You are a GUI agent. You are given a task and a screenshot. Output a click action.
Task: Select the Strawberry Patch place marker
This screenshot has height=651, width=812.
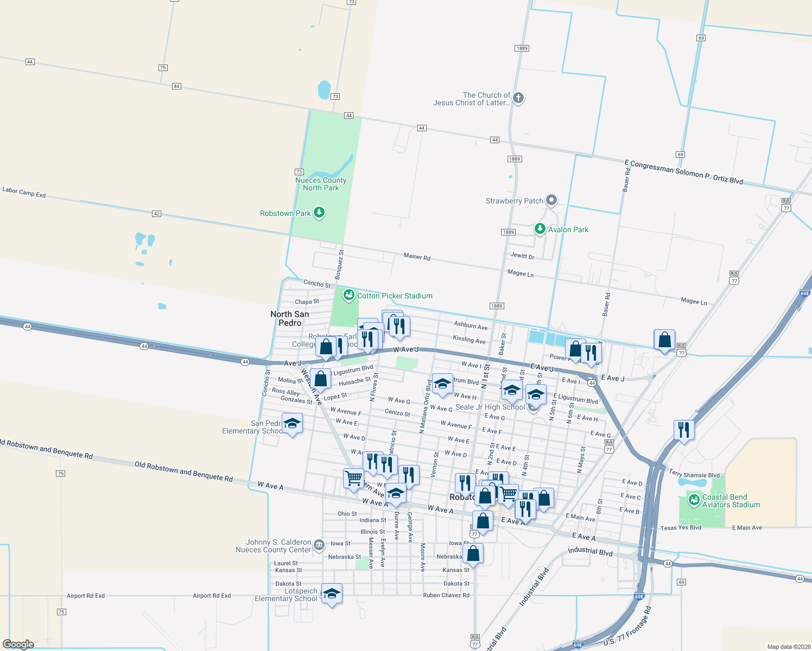click(551, 200)
